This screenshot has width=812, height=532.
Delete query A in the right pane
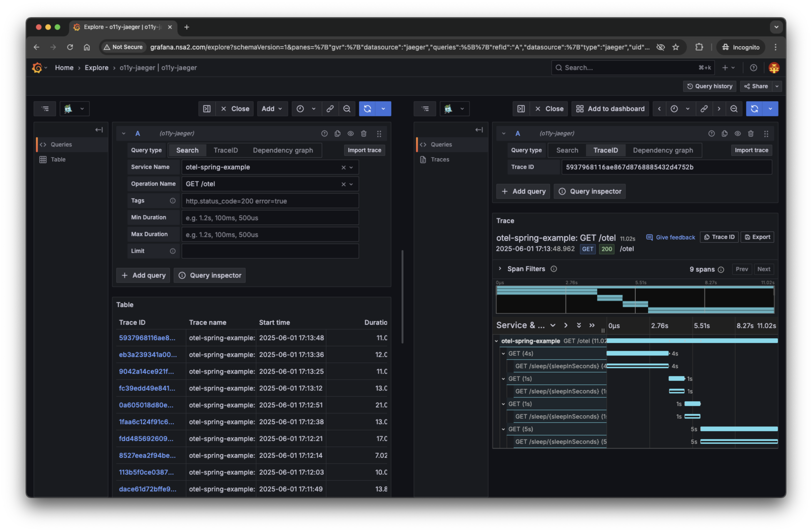(751, 133)
